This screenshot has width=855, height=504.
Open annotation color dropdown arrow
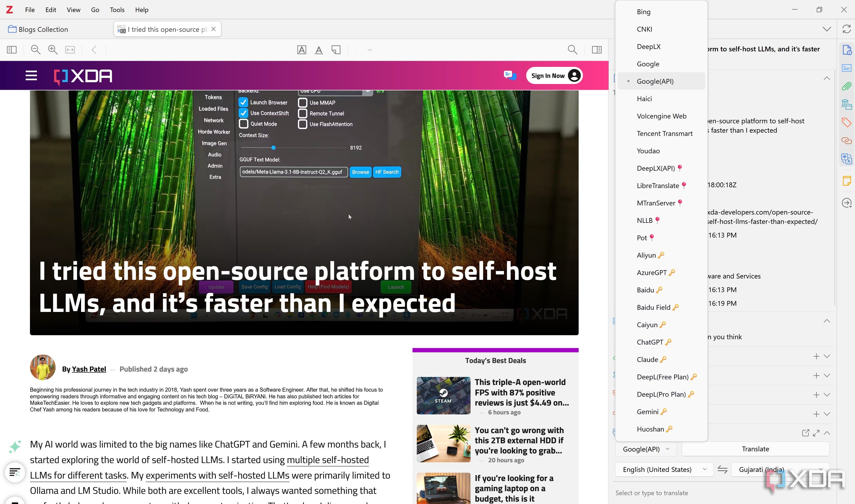point(370,50)
